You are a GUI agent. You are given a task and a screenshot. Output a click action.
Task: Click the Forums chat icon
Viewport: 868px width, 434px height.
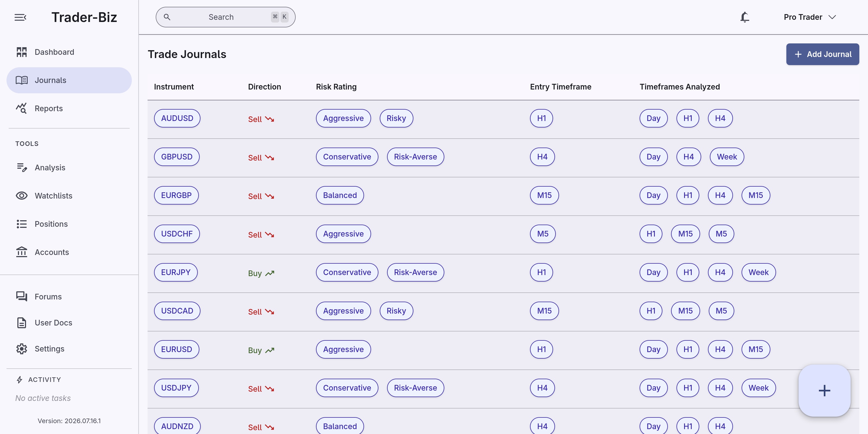pyautogui.click(x=22, y=296)
